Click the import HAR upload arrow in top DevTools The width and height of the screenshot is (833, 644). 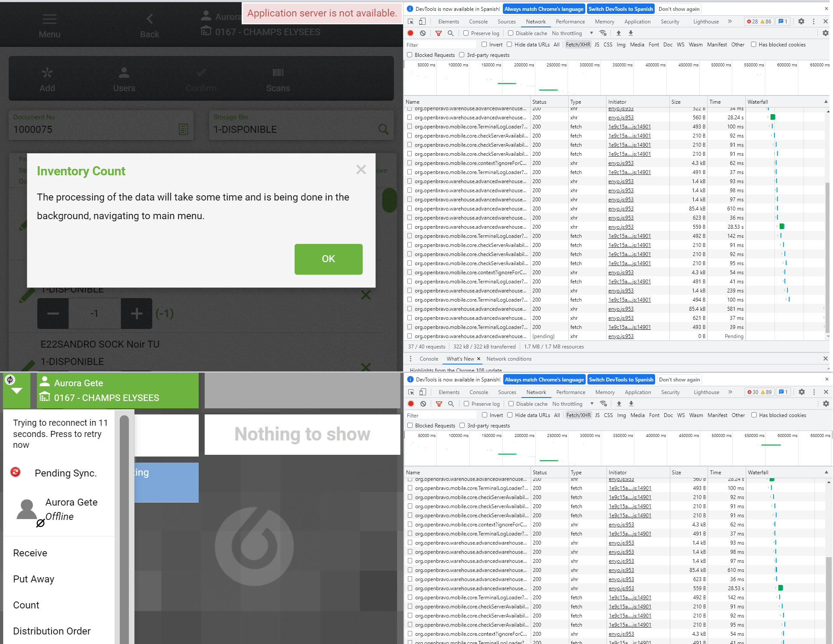619,33
